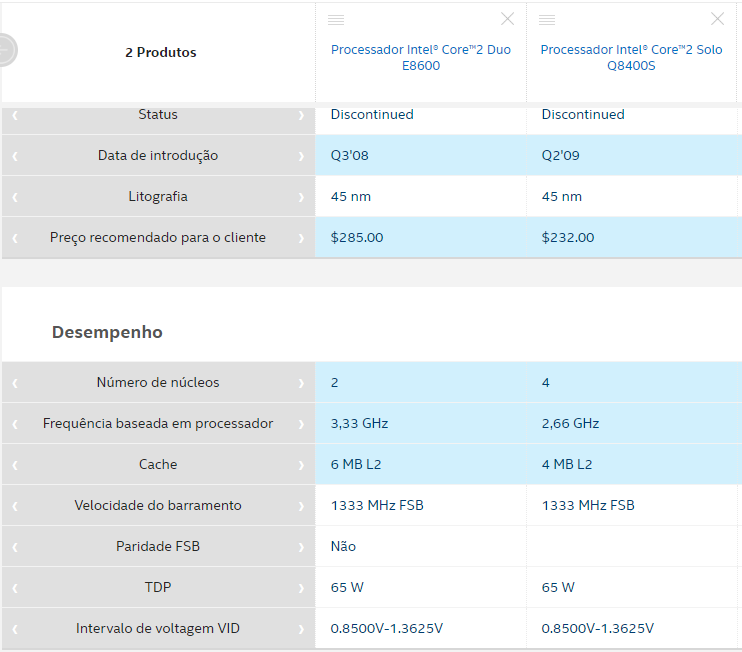Click left chevron on Status row
The height and width of the screenshot is (652, 742).
(15, 115)
